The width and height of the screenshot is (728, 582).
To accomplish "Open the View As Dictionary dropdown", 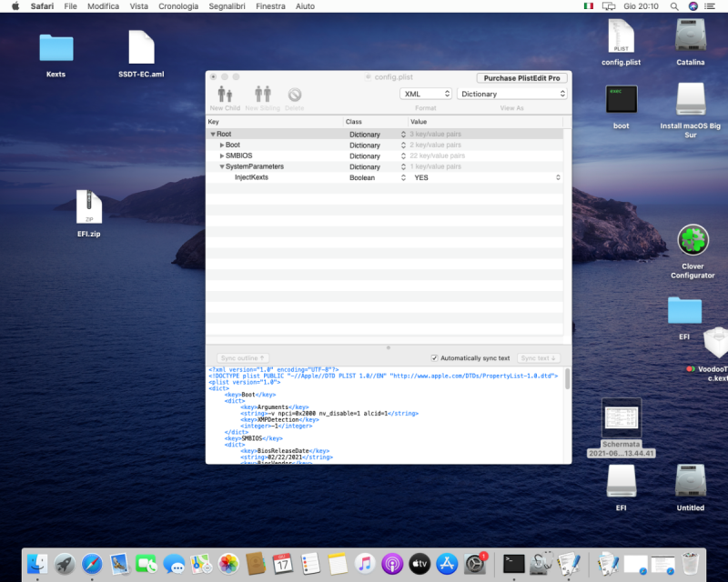I will tap(511, 94).
